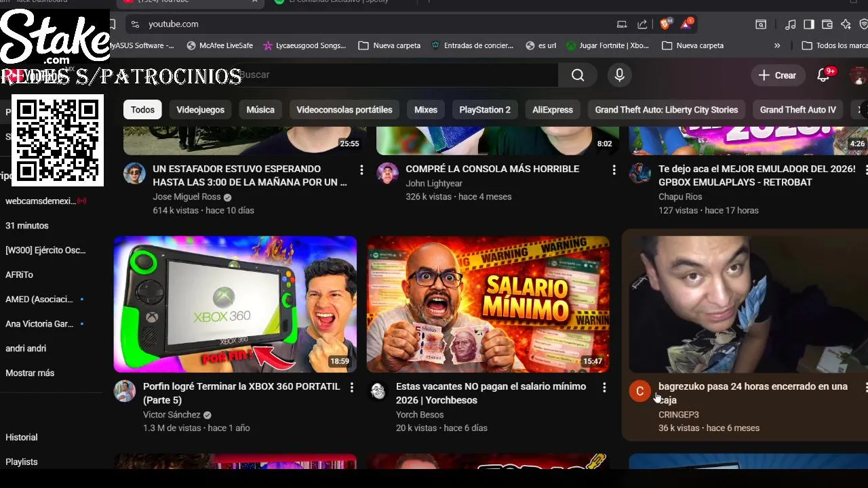Image resolution: width=868 pixels, height=488 pixels.
Task: Open the Lycaeusgood Songs bookmark
Action: coord(305,45)
